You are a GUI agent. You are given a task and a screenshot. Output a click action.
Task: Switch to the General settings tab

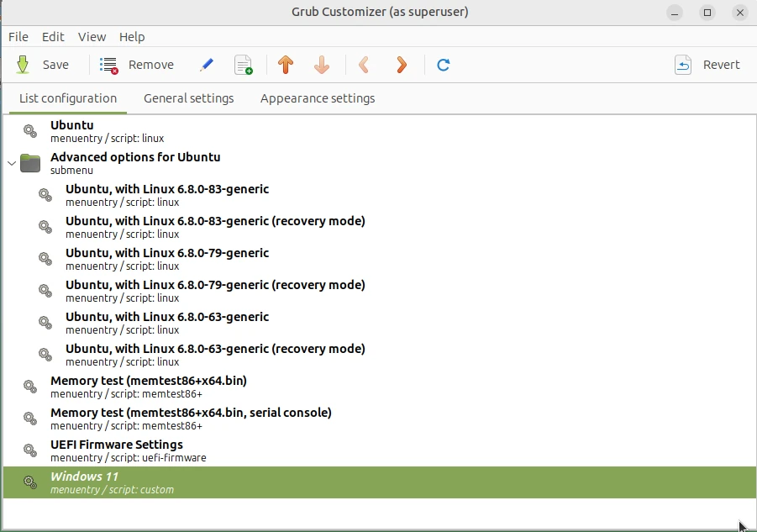click(188, 98)
